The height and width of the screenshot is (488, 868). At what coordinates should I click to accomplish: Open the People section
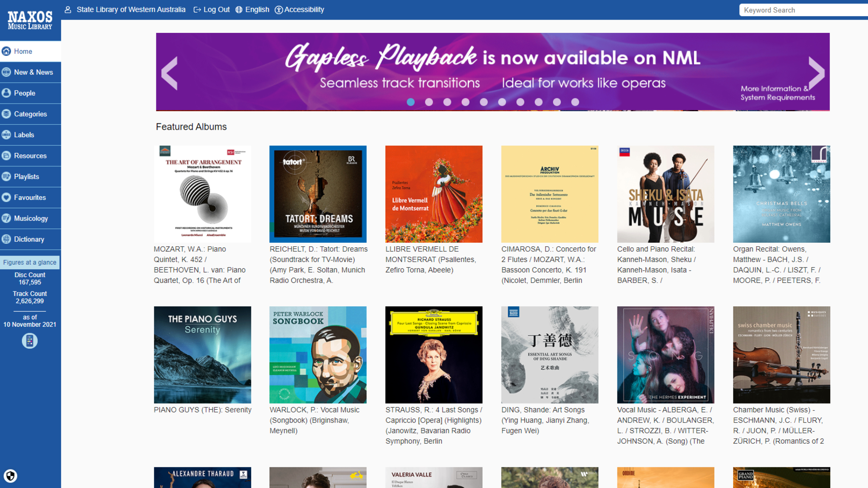pyautogui.click(x=25, y=93)
